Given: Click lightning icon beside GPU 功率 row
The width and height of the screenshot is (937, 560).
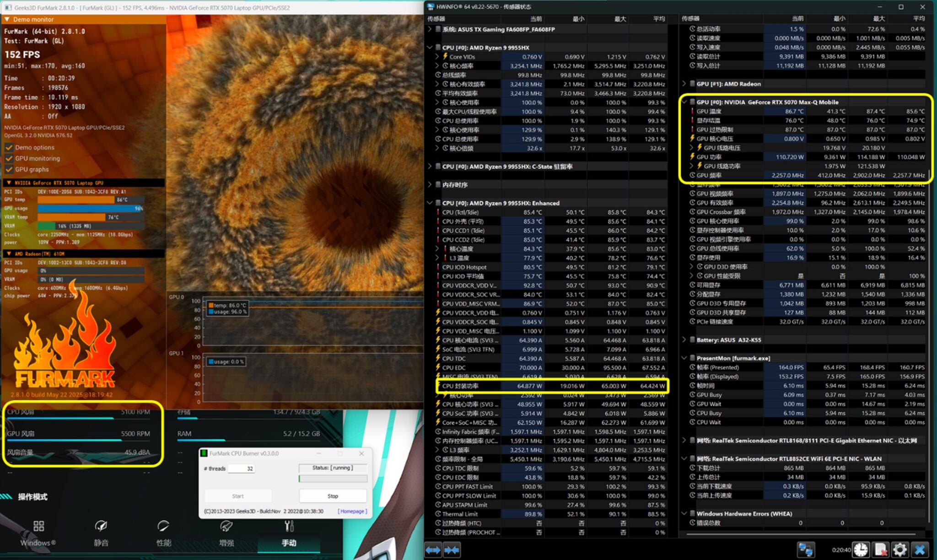Looking at the screenshot, I should (693, 157).
